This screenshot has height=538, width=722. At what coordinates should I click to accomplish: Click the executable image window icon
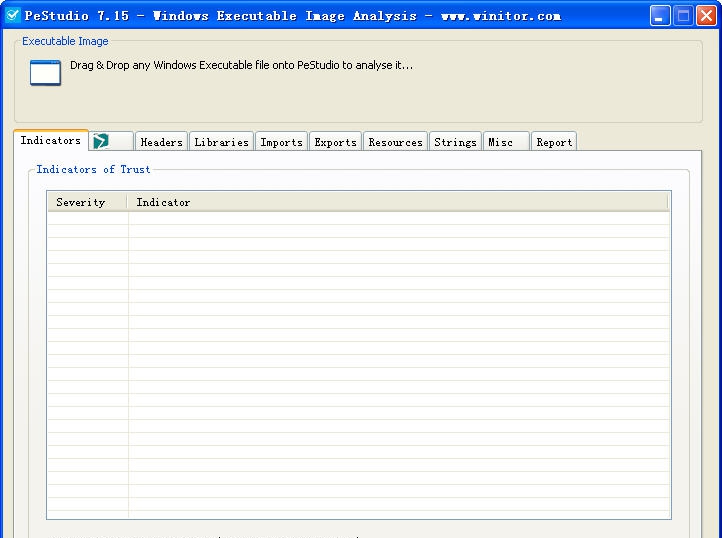pyautogui.click(x=45, y=72)
